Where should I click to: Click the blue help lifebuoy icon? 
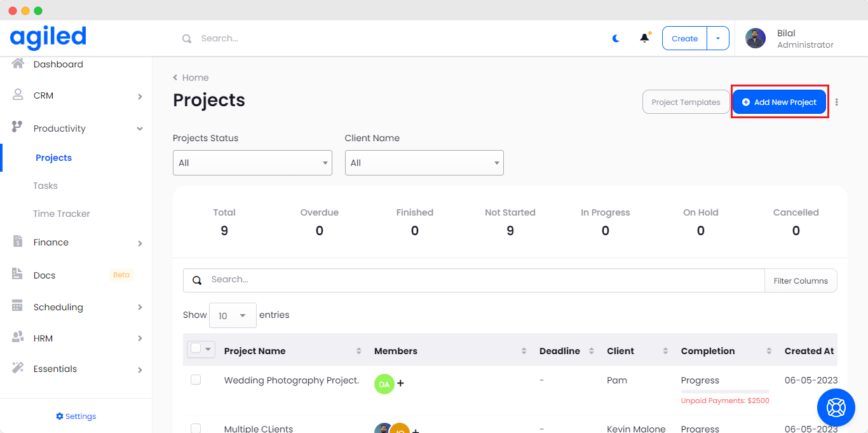[836, 407]
